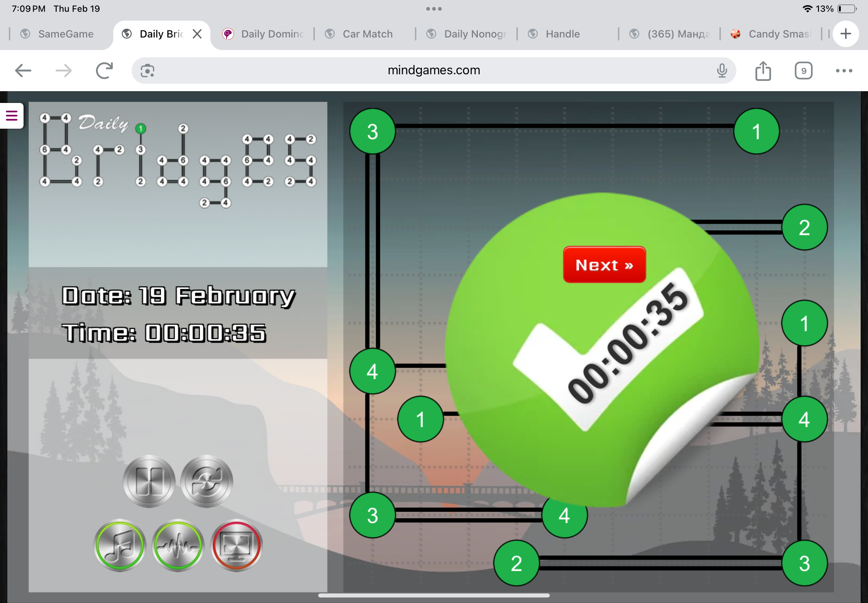Click the red Next button

point(604,264)
